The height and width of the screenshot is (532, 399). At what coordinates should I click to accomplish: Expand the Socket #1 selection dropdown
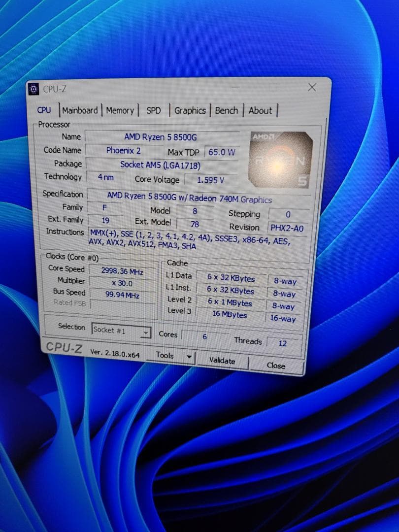121,331
